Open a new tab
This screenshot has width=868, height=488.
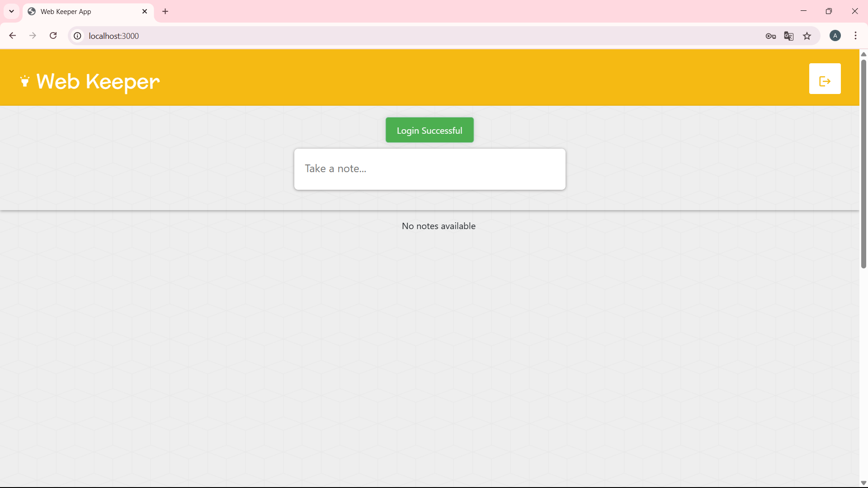coord(165,12)
